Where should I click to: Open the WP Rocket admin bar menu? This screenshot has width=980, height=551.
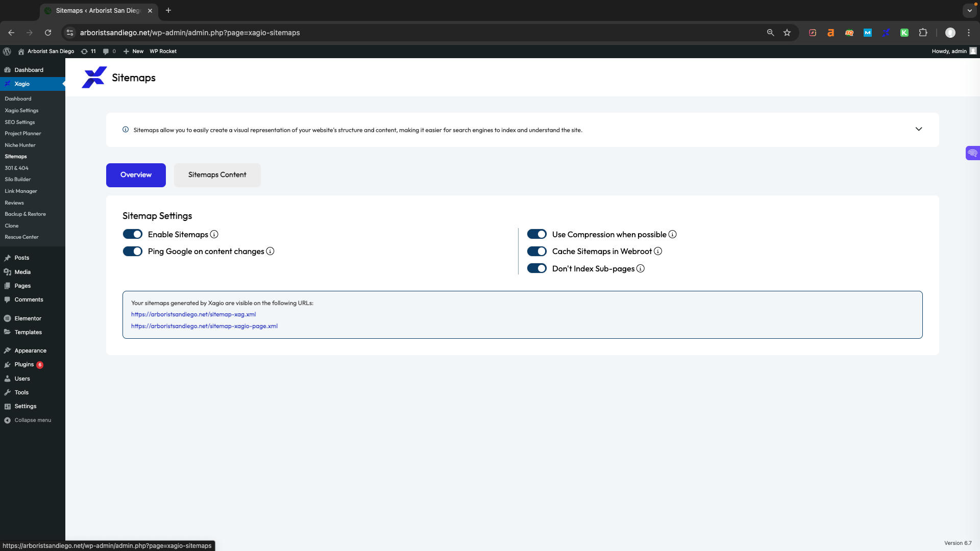(163, 51)
